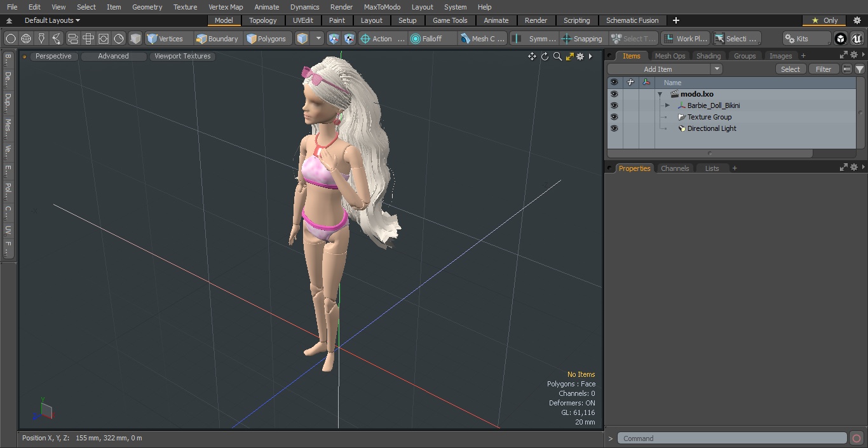The height and width of the screenshot is (448, 868).
Task: Click the Boundary selection button
Action: pos(218,39)
